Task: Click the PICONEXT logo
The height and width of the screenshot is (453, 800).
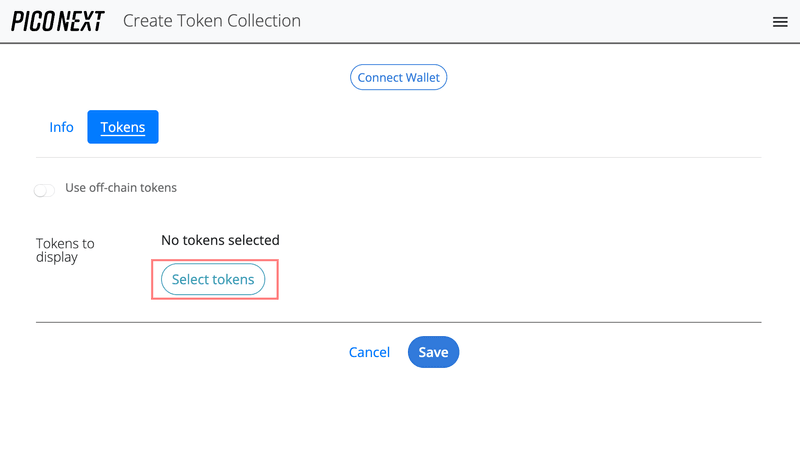Action: 57,21
